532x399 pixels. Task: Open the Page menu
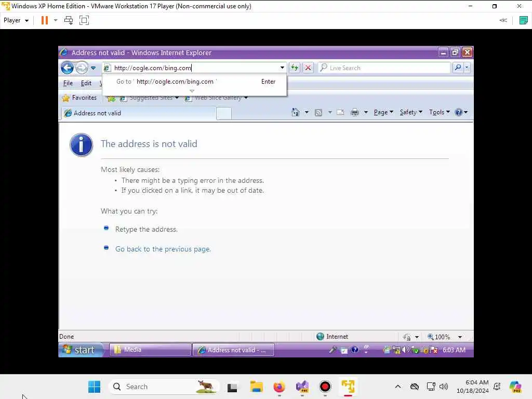pyautogui.click(x=383, y=112)
